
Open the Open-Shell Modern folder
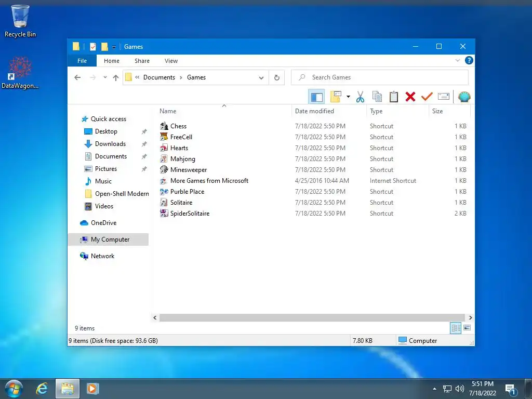pos(122,194)
